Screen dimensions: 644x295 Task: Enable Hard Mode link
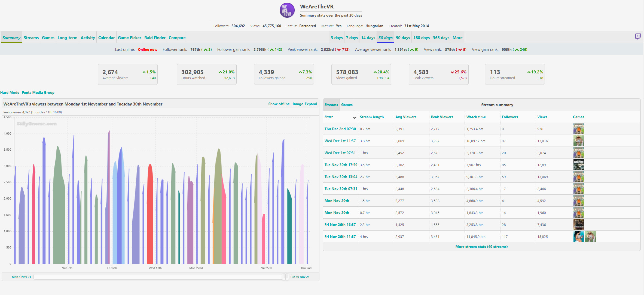pos(10,92)
